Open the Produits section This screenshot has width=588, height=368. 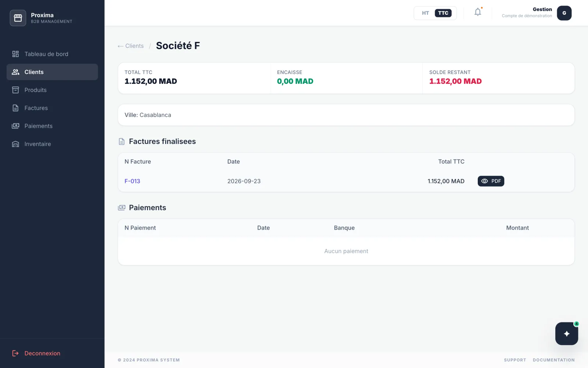point(52,90)
